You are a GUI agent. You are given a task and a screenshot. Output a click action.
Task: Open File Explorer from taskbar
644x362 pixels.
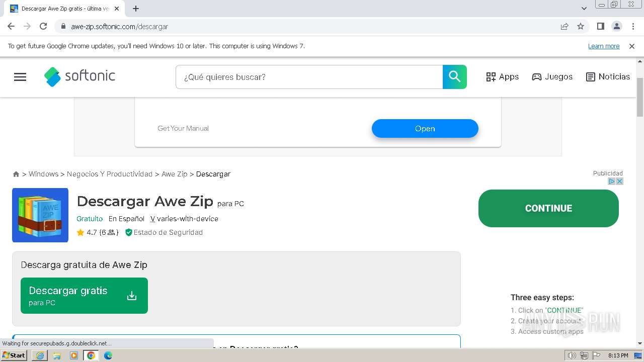(57, 355)
